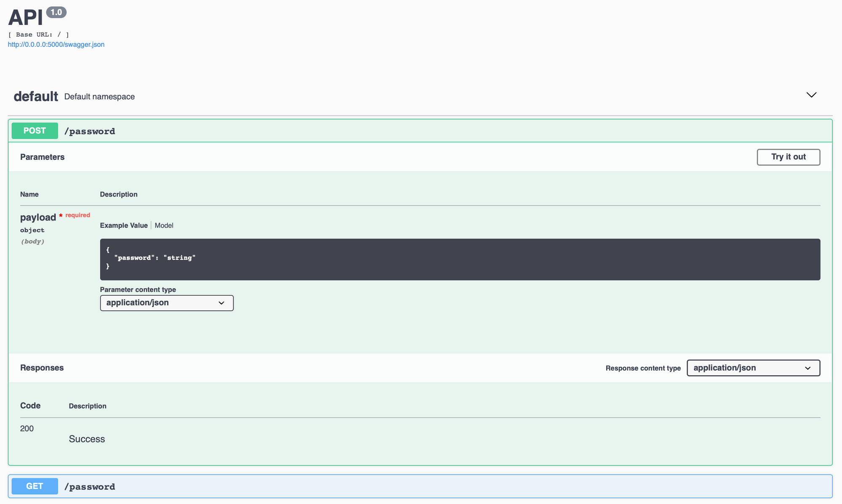Click the blue GET method badge

point(35,486)
